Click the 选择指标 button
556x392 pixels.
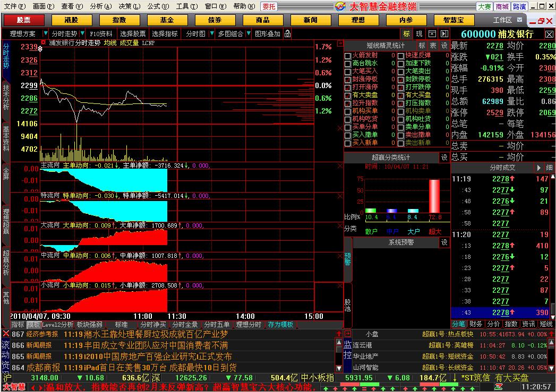[165, 33]
